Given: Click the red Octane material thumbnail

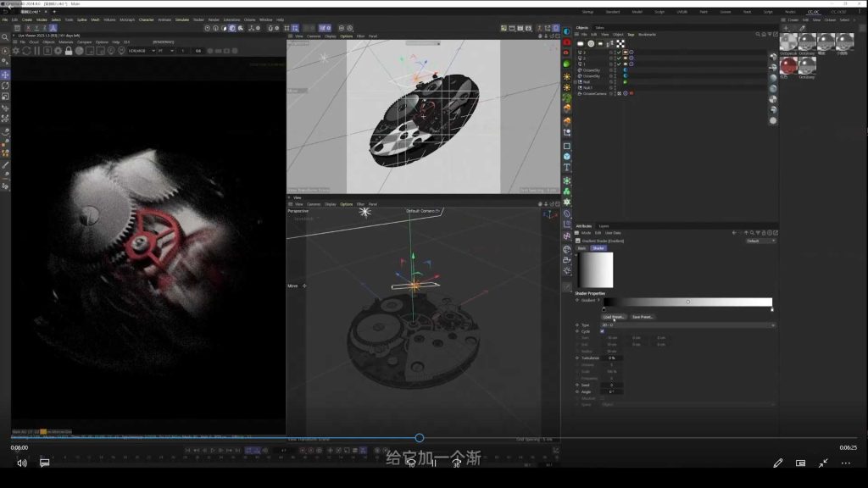Looking at the screenshot, I should [789, 65].
